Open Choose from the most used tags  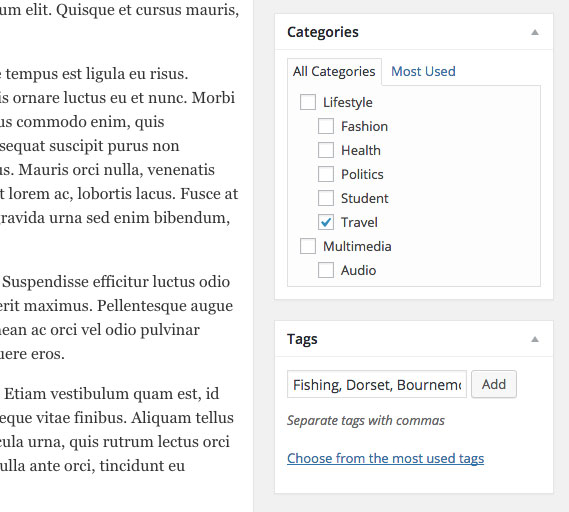pos(385,458)
